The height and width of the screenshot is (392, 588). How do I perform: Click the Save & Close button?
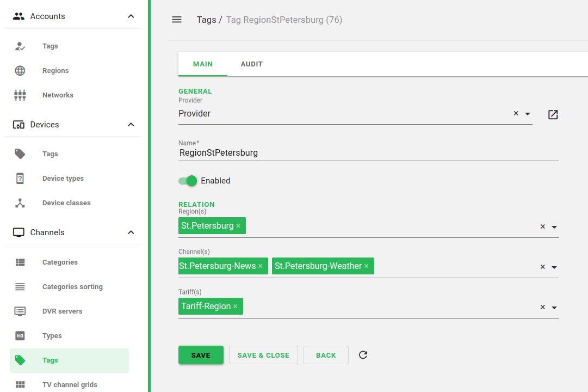click(x=263, y=355)
